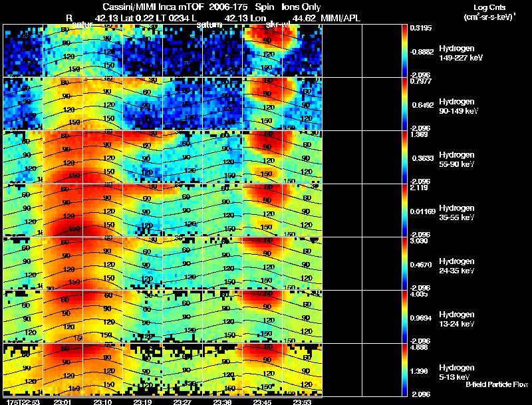Click the '0.3195' color scale value

pos(421,28)
